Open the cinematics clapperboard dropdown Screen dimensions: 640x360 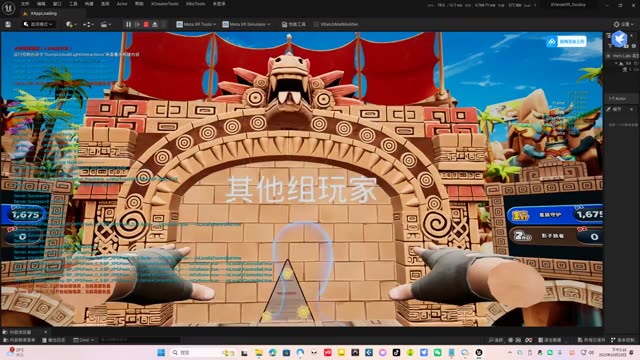[x=106, y=24]
